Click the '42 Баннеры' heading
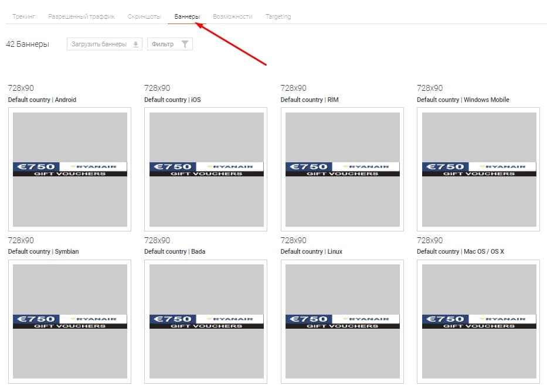This screenshot has height=392, width=547. coord(28,44)
